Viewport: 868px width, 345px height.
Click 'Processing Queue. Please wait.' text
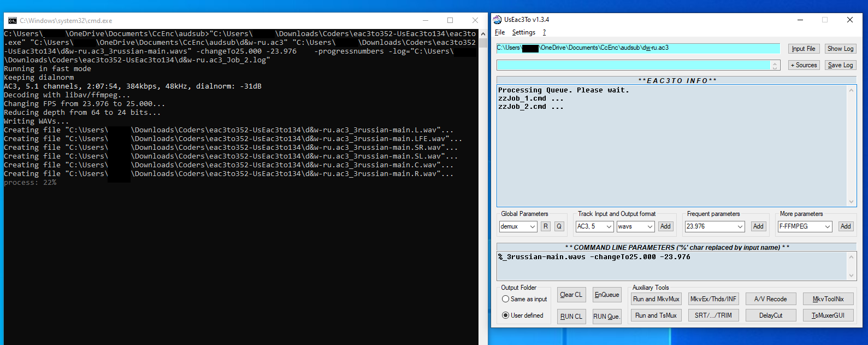tap(564, 90)
